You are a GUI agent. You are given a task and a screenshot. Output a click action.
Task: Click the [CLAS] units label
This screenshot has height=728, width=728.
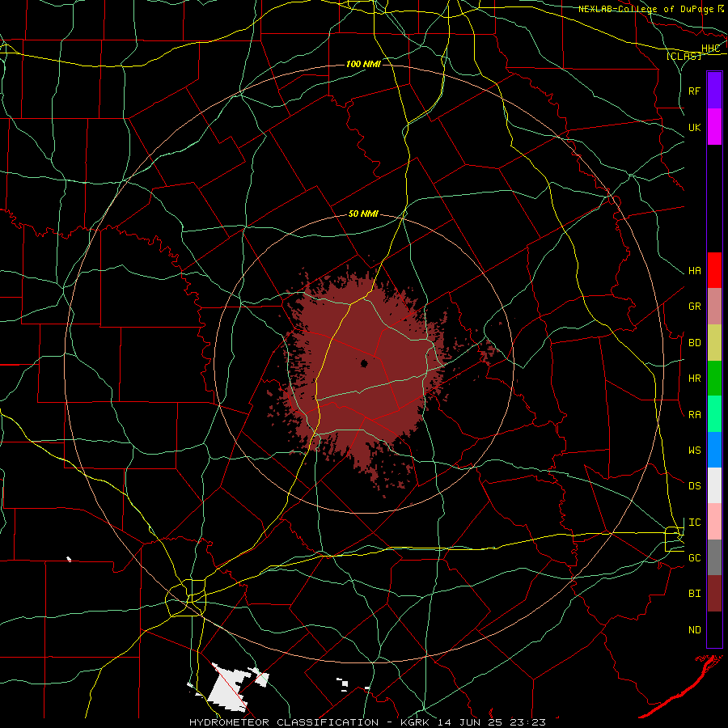684,56
